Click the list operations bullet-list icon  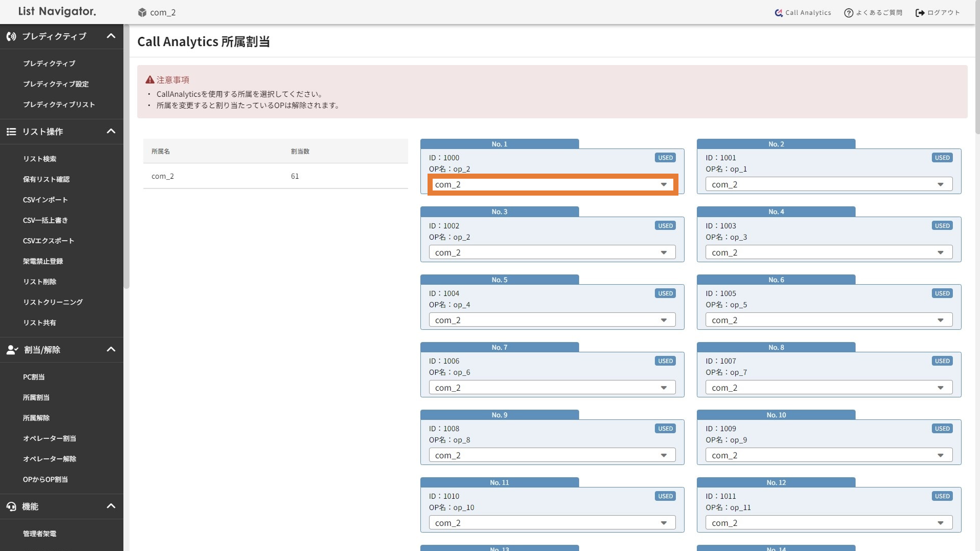11,132
